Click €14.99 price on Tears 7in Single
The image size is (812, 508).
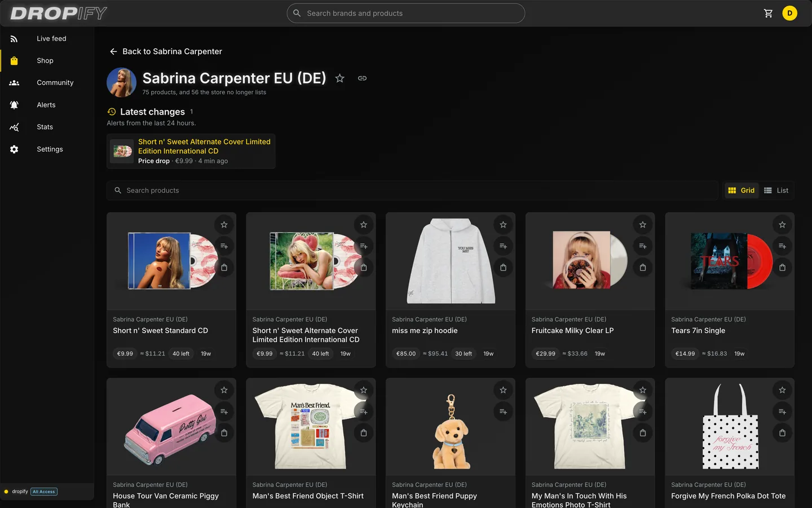pos(685,354)
